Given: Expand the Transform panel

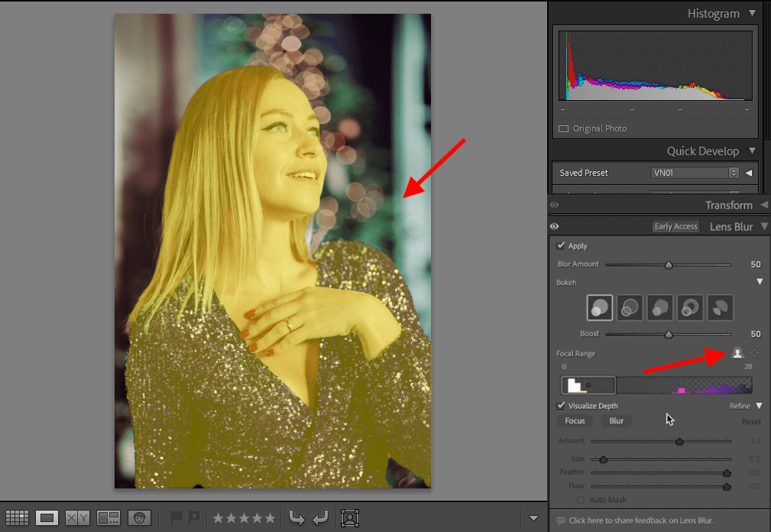Looking at the screenshot, I should pyautogui.click(x=764, y=205).
